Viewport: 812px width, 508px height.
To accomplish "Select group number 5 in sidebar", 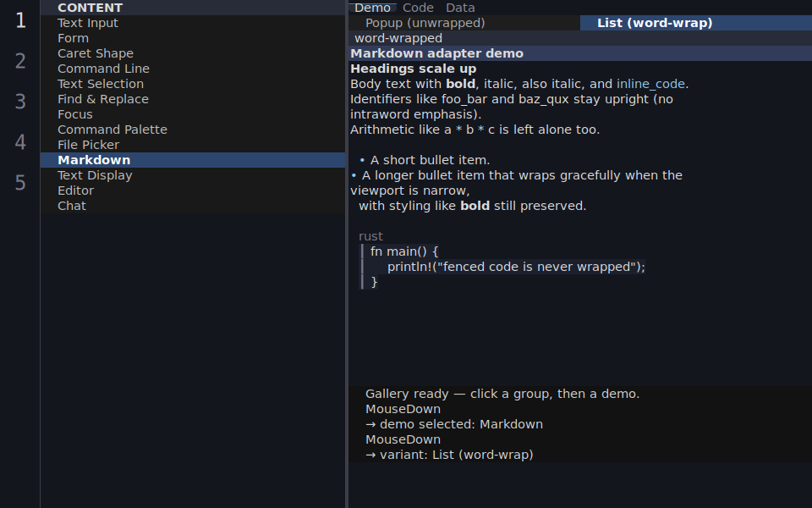I will (x=20, y=183).
